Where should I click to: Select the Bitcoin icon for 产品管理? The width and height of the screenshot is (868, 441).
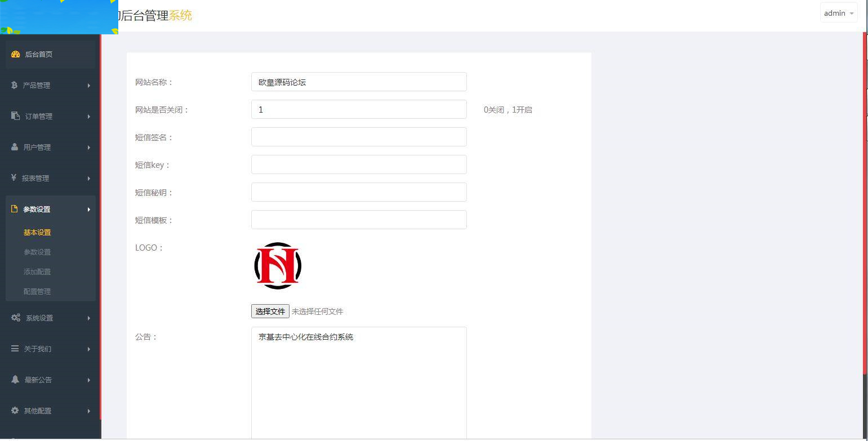pos(15,85)
